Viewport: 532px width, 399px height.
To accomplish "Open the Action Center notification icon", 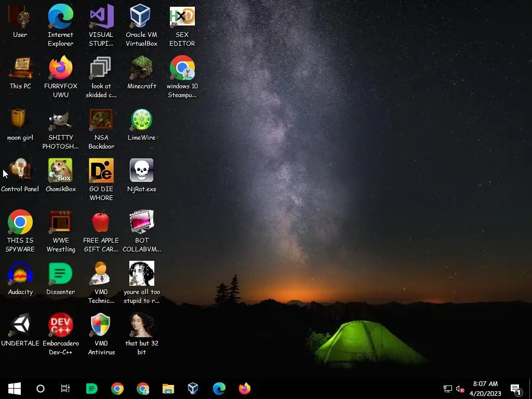I will [x=516, y=389].
